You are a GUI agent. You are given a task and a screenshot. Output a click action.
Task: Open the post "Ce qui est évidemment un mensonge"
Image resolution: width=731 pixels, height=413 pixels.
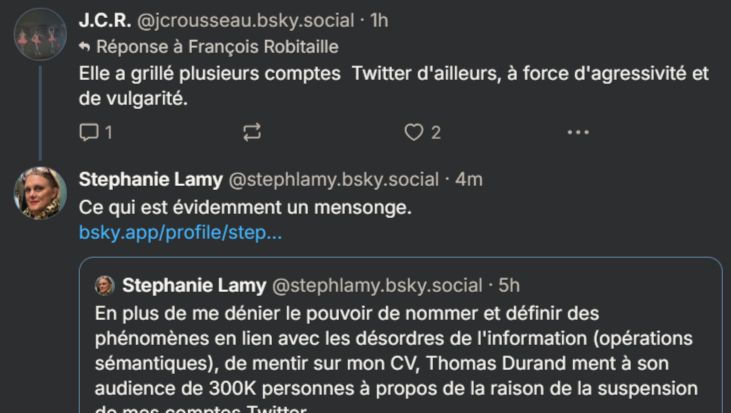pyautogui.click(x=245, y=207)
